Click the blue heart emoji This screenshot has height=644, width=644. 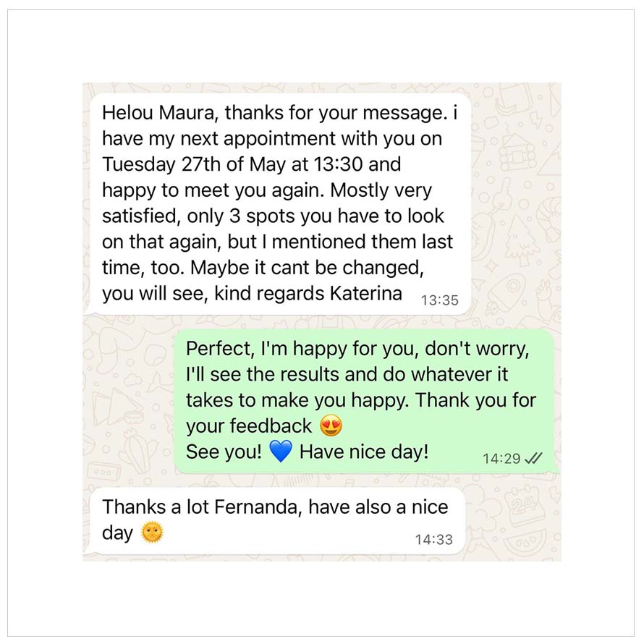point(279,452)
